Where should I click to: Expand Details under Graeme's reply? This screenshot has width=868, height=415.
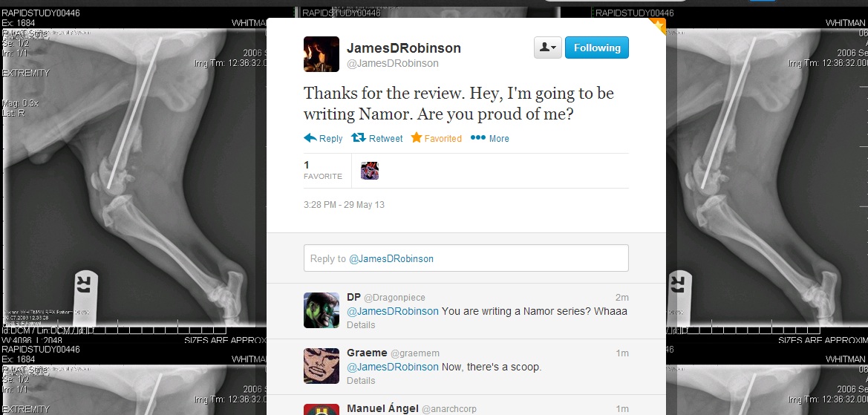pyautogui.click(x=361, y=381)
